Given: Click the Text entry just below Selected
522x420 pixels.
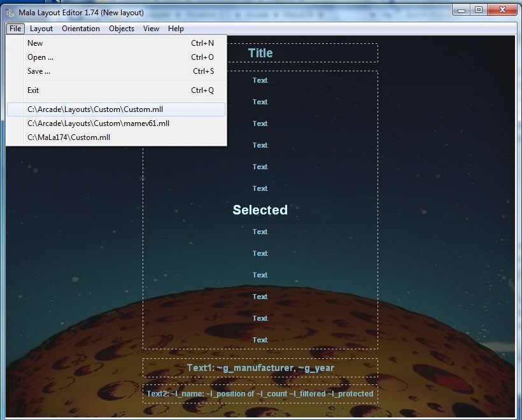Looking at the screenshot, I should [x=260, y=232].
